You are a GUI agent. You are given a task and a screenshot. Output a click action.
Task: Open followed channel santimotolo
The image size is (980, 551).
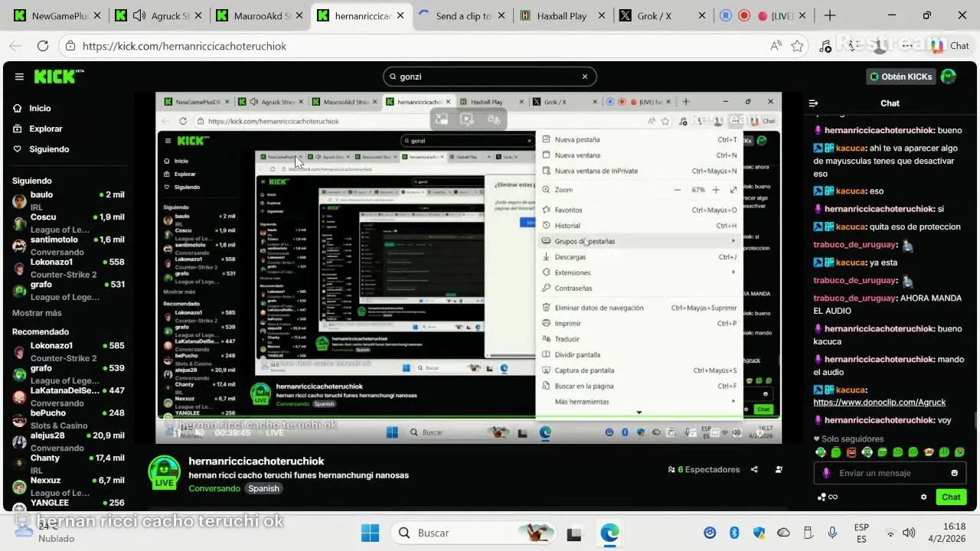click(68, 245)
